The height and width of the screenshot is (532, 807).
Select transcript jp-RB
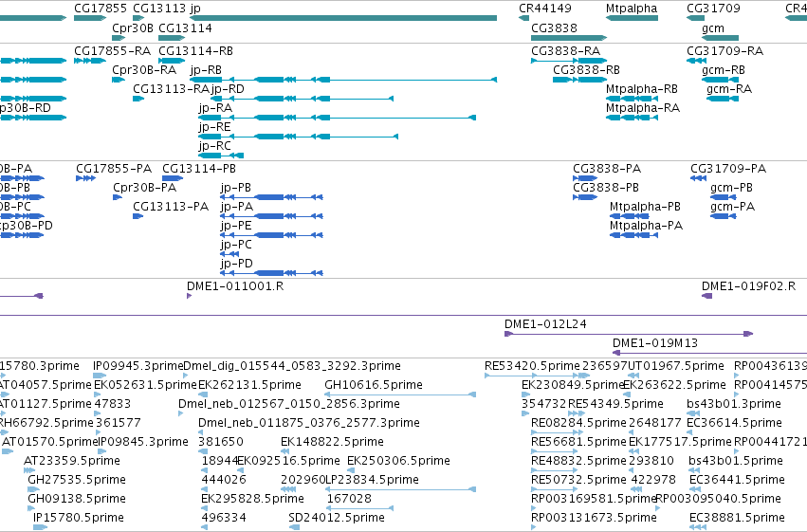coord(343,80)
